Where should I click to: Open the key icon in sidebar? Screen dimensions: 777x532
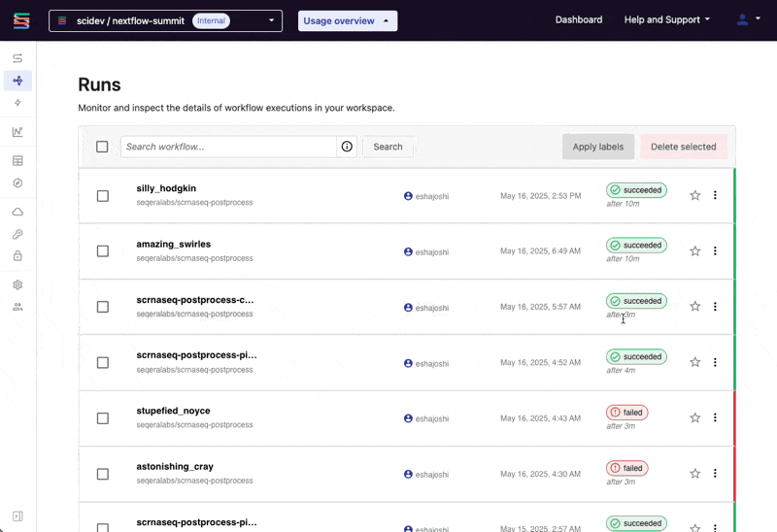[x=17, y=234]
